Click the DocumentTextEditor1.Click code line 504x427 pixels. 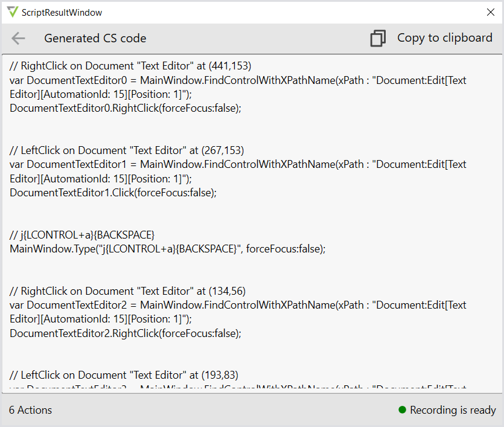[113, 193]
